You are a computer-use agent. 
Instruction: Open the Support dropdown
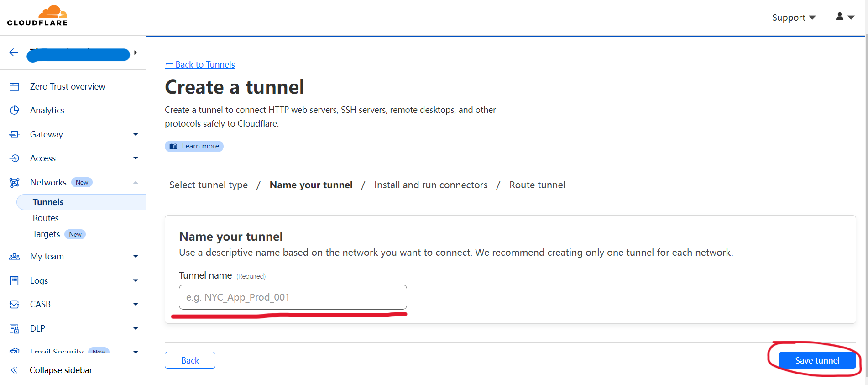(794, 17)
